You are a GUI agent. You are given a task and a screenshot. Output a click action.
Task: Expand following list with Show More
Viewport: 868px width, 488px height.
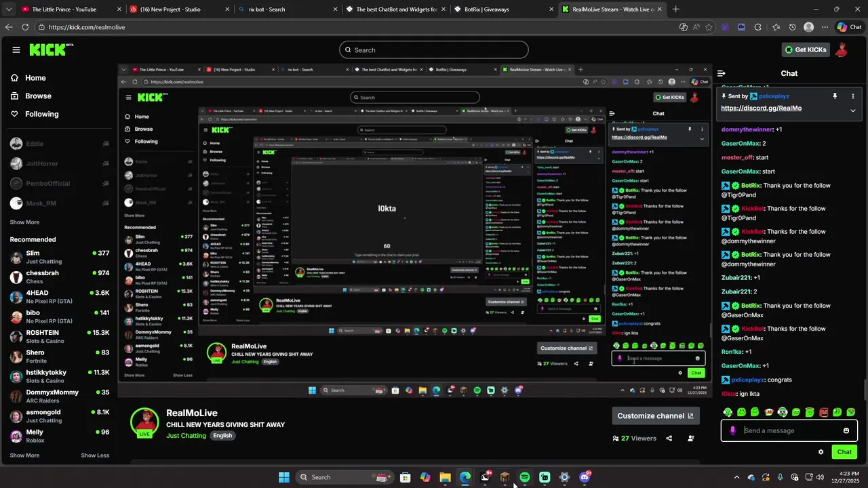[x=24, y=222]
